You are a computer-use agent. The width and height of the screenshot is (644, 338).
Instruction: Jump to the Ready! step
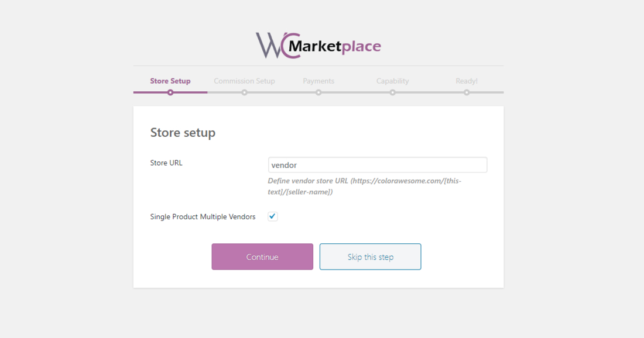tap(467, 81)
